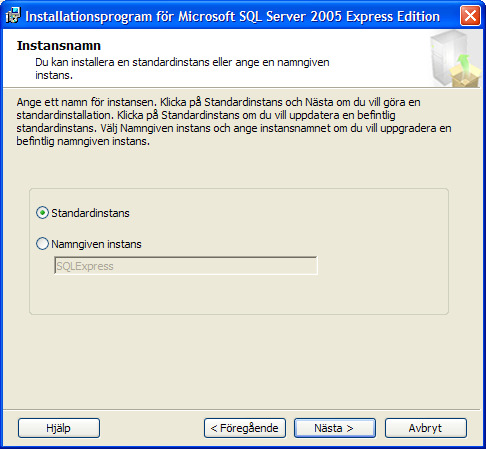The width and height of the screenshot is (486, 449).
Task: Choose the Namngiven instans option
Action: [x=42, y=244]
